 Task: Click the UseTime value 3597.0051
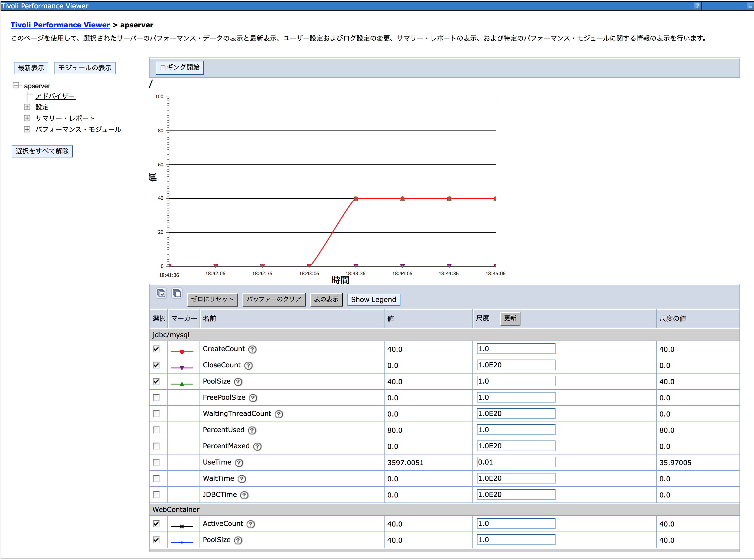point(405,463)
